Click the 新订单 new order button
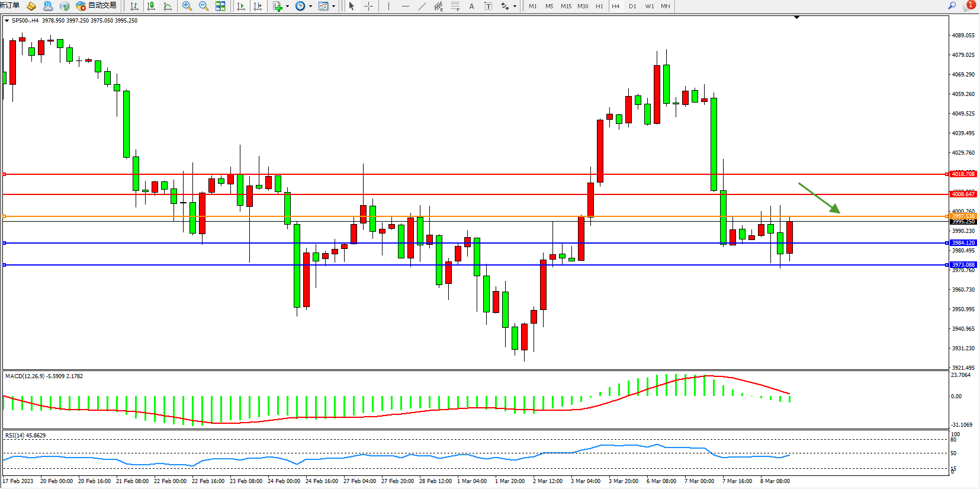Image resolution: width=980 pixels, height=489 pixels. tap(9, 5)
